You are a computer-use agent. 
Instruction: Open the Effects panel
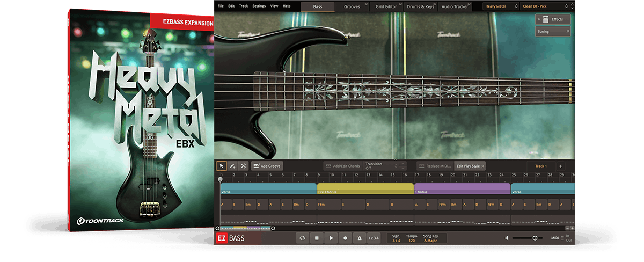[552, 19]
